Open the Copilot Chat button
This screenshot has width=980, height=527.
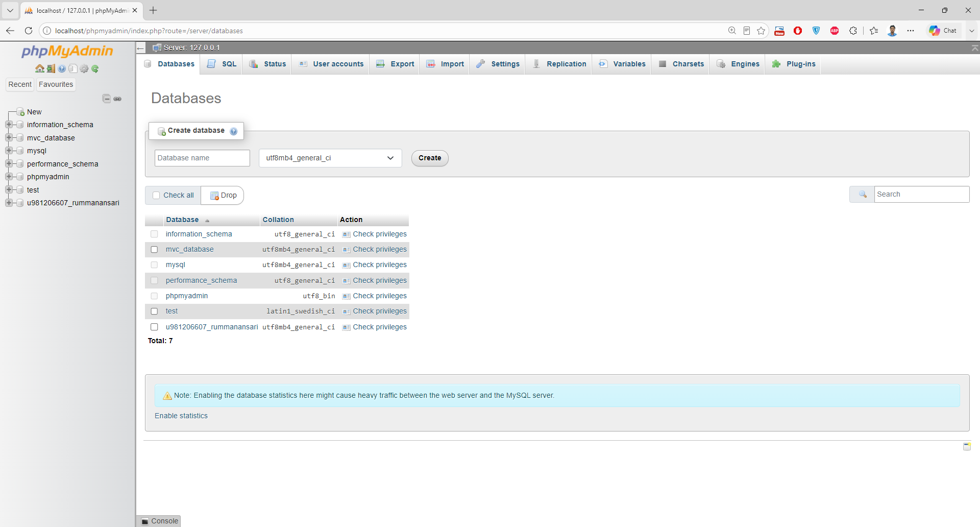943,31
